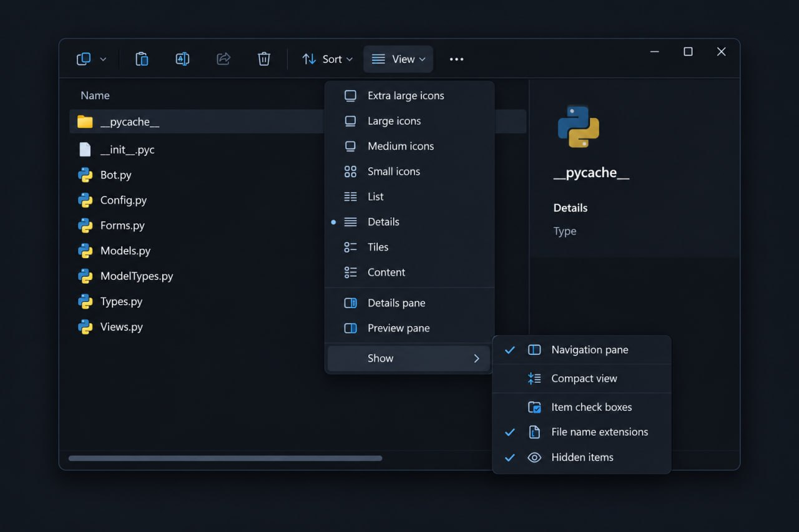Image resolution: width=799 pixels, height=532 pixels.
Task: Click the Share arrow icon
Action: click(223, 59)
